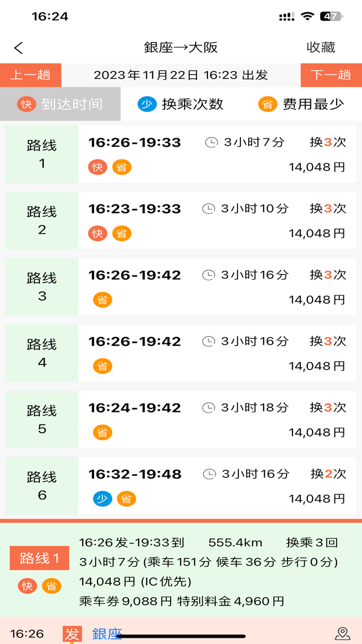Click the 少 fewer-transfers badge on 路线6
The width and height of the screenshot is (362, 644).
(x=102, y=499)
